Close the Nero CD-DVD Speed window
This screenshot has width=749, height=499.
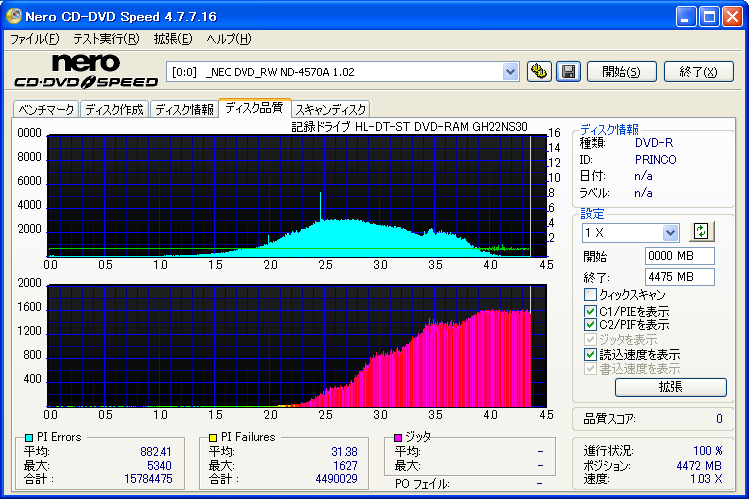point(732,17)
